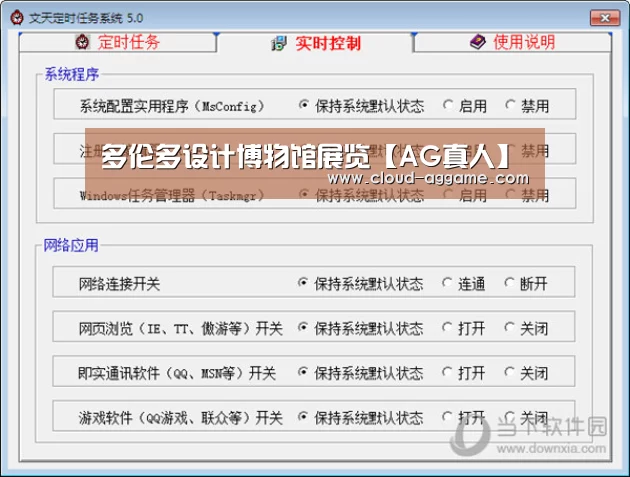The image size is (630, 477).
Task: Close the 文天定时任务系统 window
Action: point(605,18)
